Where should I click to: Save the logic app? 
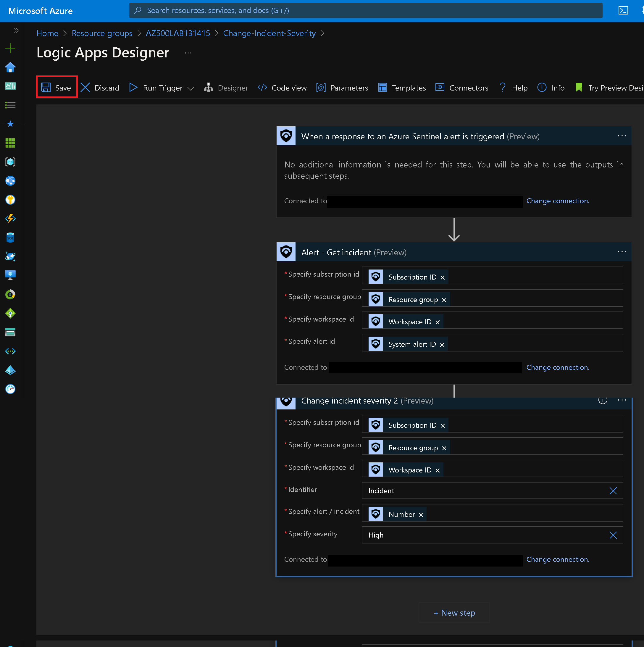pos(57,87)
